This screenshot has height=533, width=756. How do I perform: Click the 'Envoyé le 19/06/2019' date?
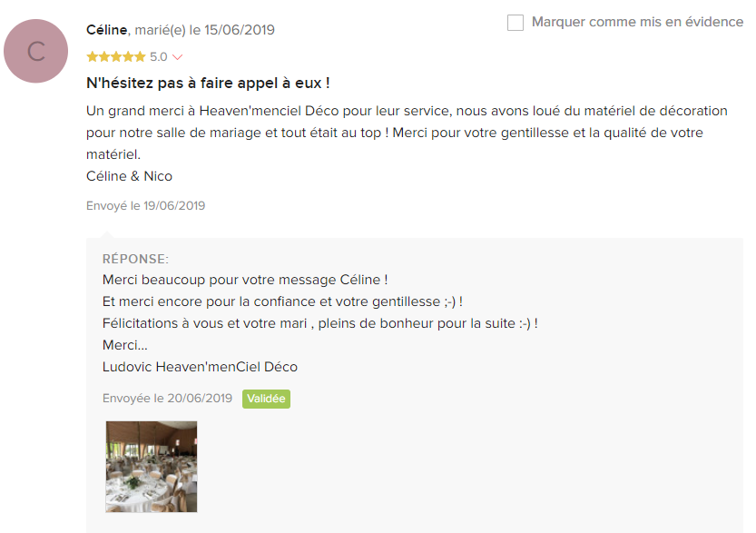pos(145,206)
